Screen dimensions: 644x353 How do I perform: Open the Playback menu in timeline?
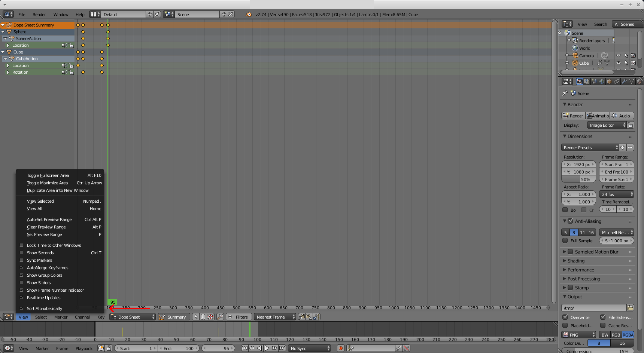point(84,348)
